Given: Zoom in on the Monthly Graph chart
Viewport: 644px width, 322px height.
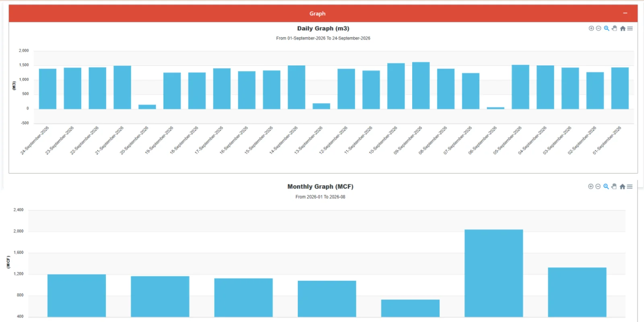Looking at the screenshot, I should click(x=591, y=186).
